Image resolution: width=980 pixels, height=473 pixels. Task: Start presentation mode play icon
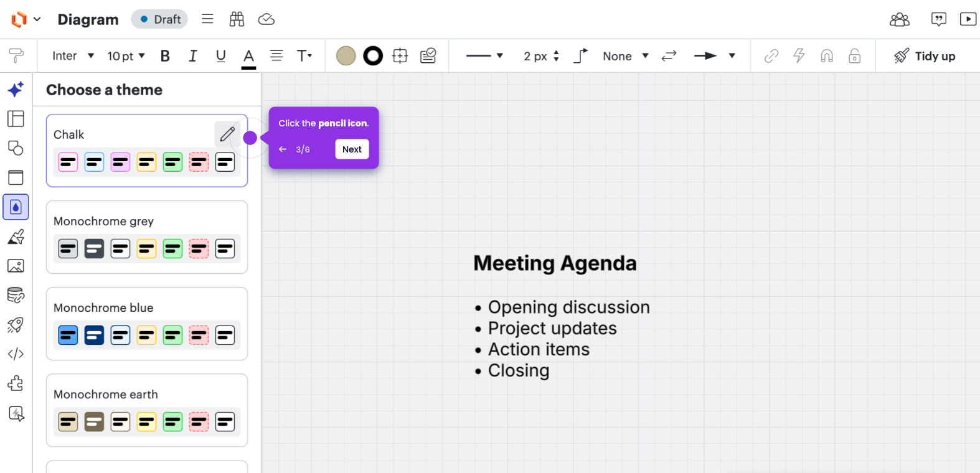coord(968,19)
